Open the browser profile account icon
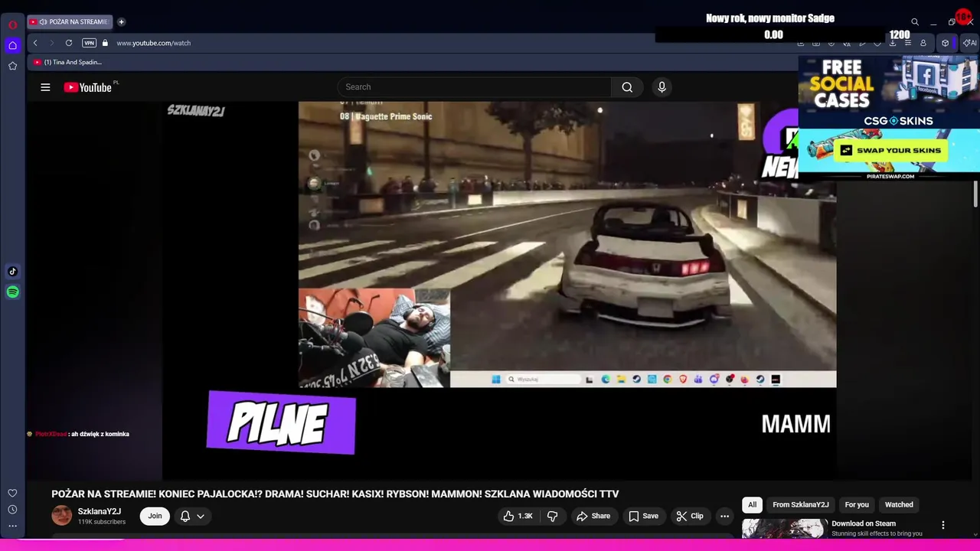The height and width of the screenshot is (551, 980). [923, 43]
